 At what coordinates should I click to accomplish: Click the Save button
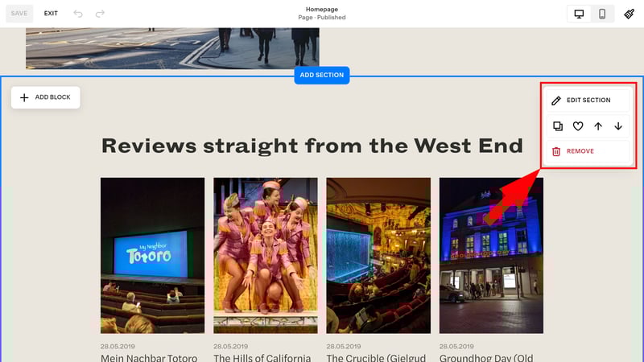coord(19,13)
